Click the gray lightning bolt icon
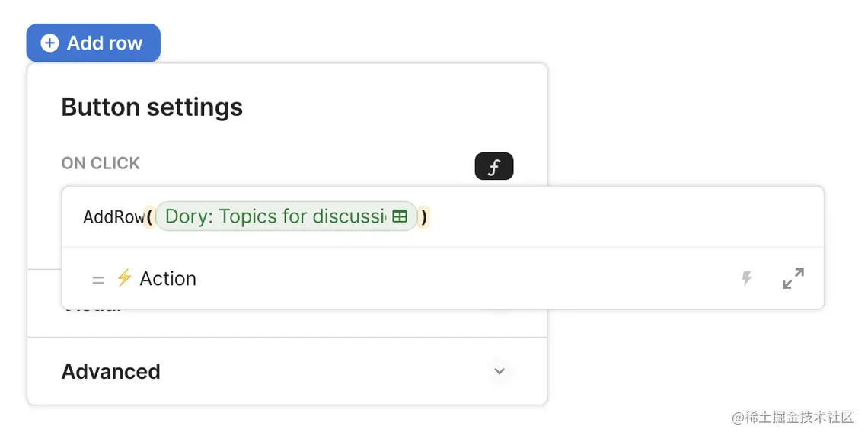Screen dimensions: 868x439 click(x=747, y=278)
